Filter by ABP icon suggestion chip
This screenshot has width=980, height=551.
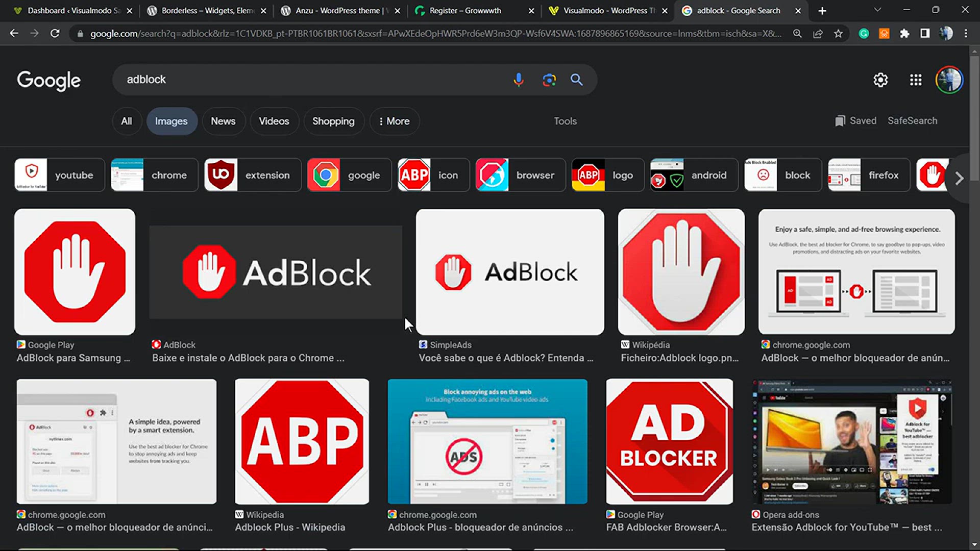click(433, 175)
